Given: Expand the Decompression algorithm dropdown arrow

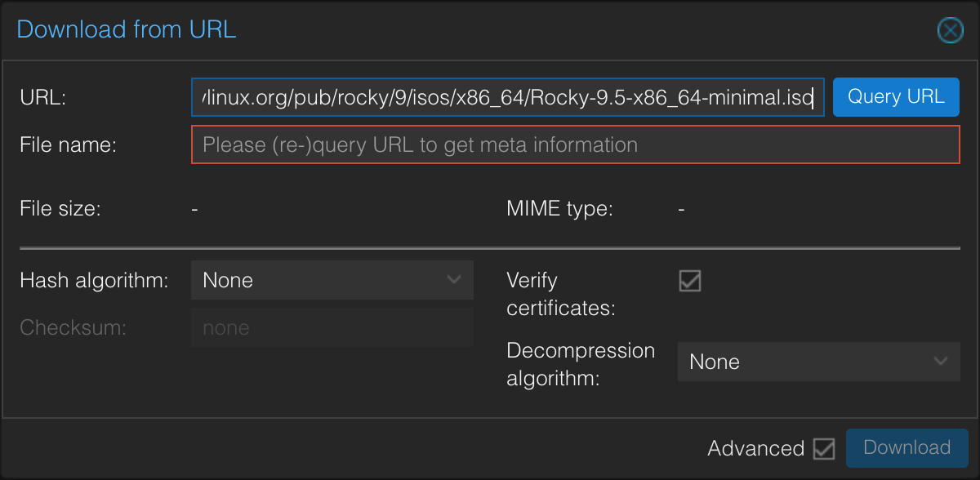Looking at the screenshot, I should coord(941,362).
